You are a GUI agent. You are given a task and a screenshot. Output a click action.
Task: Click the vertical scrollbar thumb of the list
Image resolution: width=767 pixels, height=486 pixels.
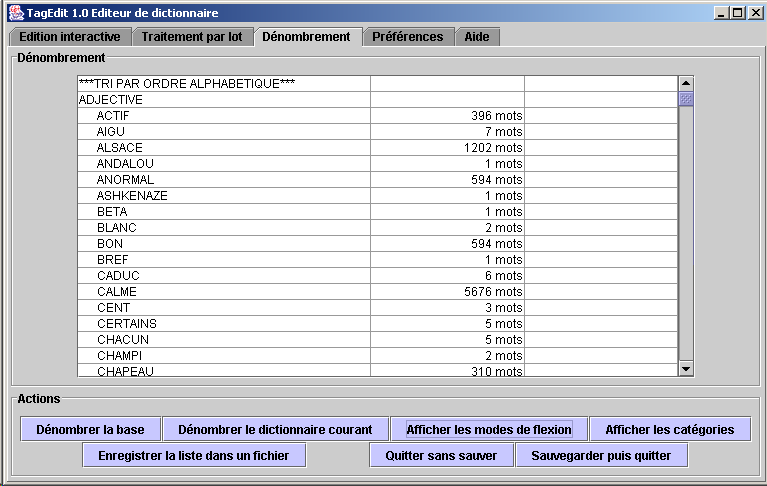point(686,99)
